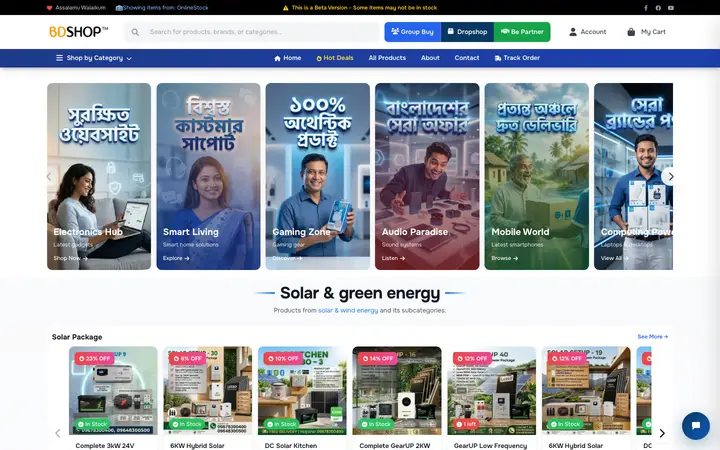
Task: Open the About nav item
Action: [x=430, y=58]
